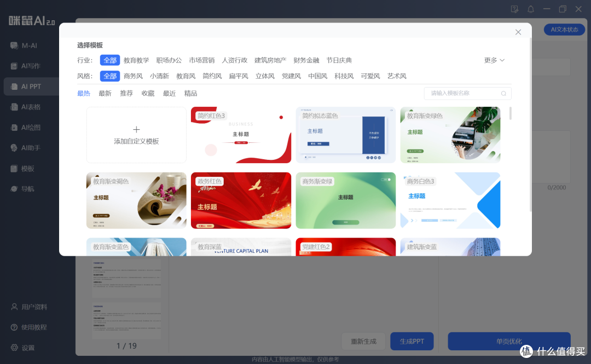Filter by style 扁平风
The height and width of the screenshot is (364, 591).
click(239, 76)
